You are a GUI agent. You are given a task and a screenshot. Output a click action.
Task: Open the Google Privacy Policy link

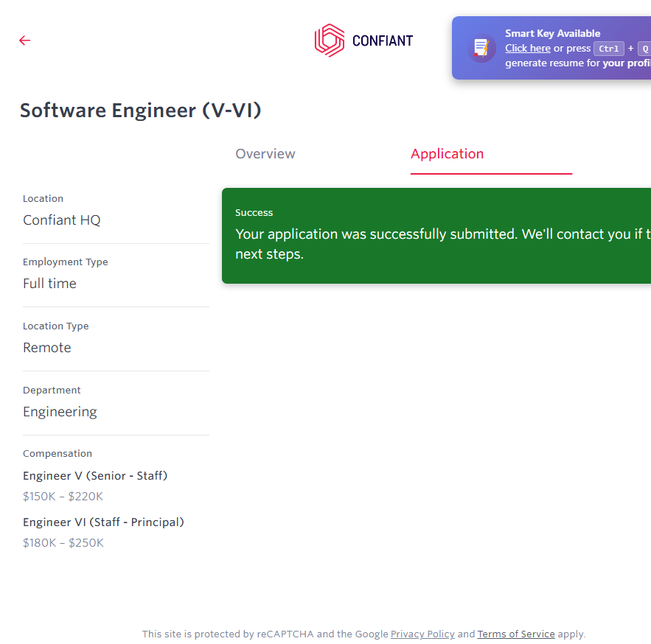(x=422, y=634)
